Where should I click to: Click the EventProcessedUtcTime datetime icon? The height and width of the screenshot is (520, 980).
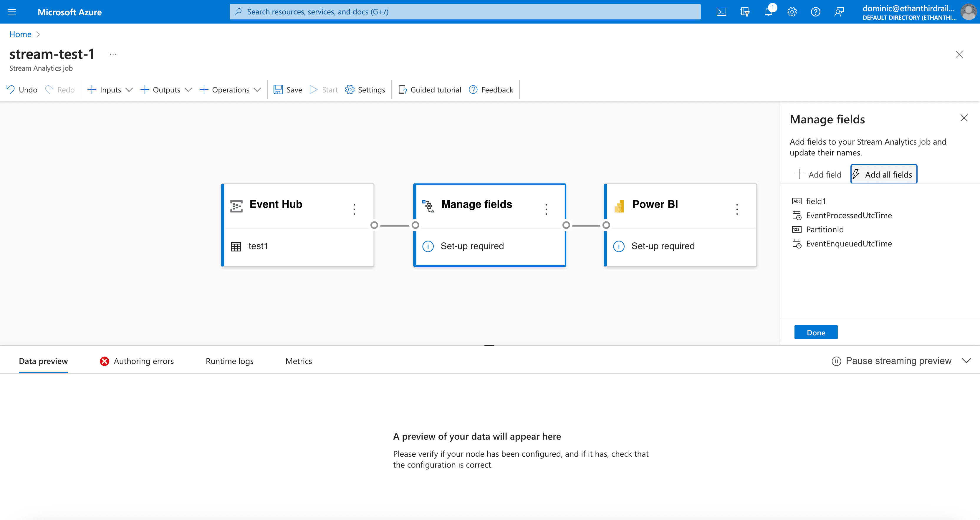coord(797,215)
